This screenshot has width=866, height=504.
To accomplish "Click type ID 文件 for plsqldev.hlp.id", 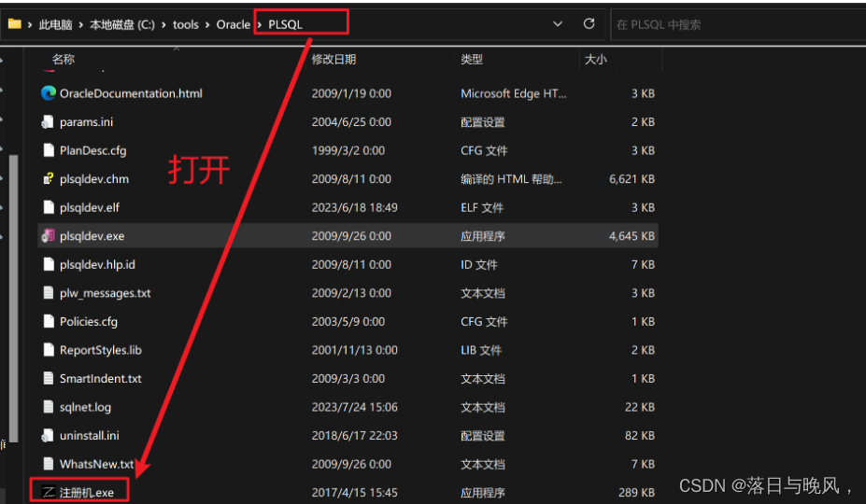I will [x=479, y=264].
